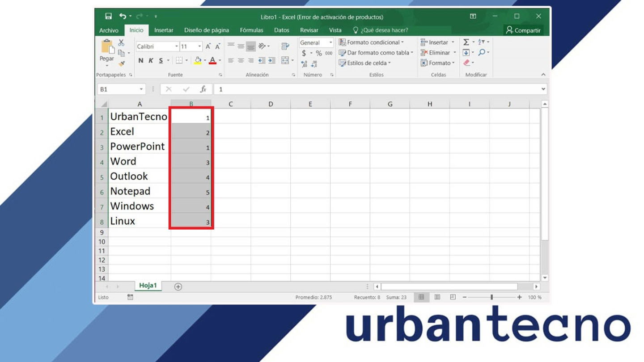The image size is (644, 362).
Task: Decrease the cell indent
Action: click(262, 60)
